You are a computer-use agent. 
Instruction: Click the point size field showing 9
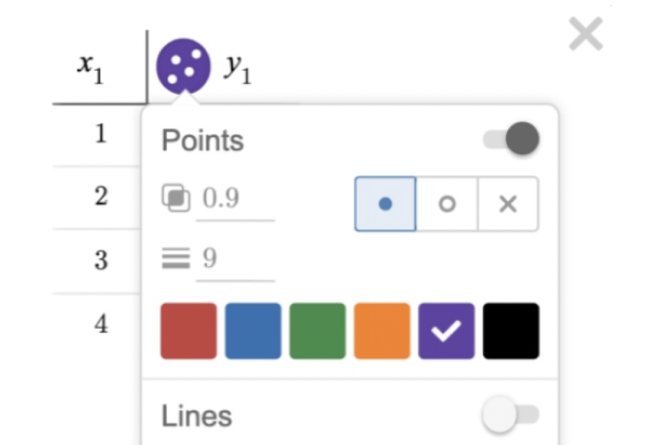(235, 260)
